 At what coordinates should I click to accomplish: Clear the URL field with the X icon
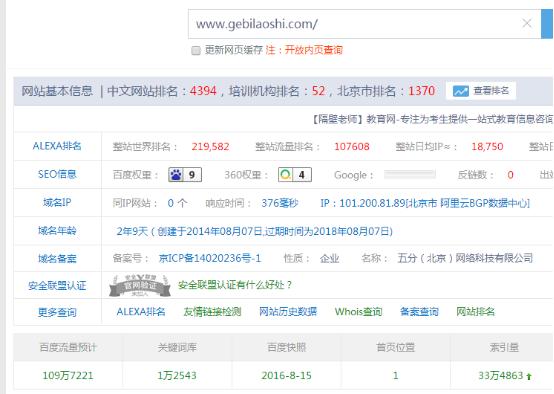pyautogui.click(x=526, y=23)
